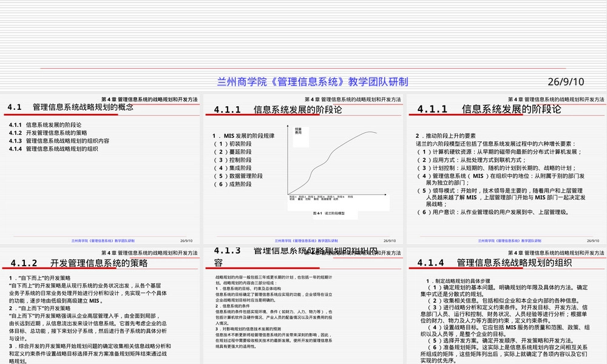This screenshot has height=364, width=607.
Task: Click the list item （2）蔓延阶段
Action: pos(232,152)
